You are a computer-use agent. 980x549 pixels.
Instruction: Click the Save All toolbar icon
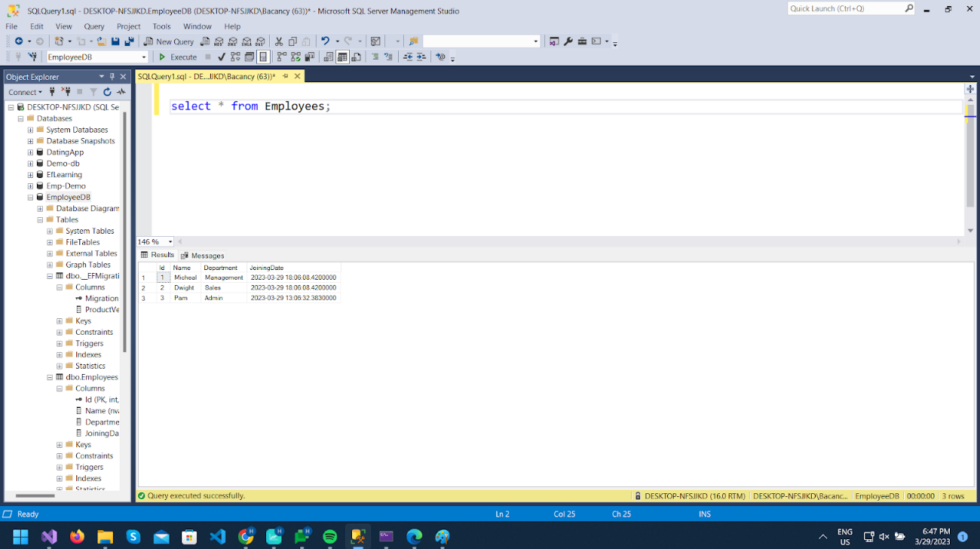point(129,41)
